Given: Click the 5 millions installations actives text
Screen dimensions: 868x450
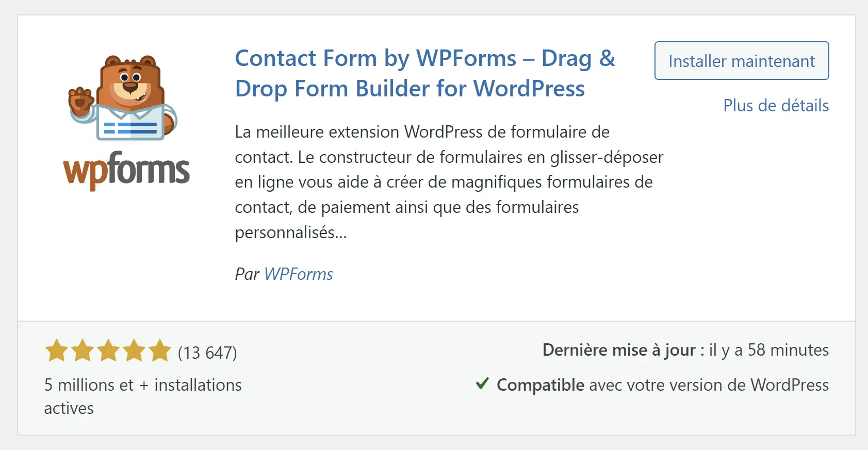Looking at the screenshot, I should [x=142, y=396].
